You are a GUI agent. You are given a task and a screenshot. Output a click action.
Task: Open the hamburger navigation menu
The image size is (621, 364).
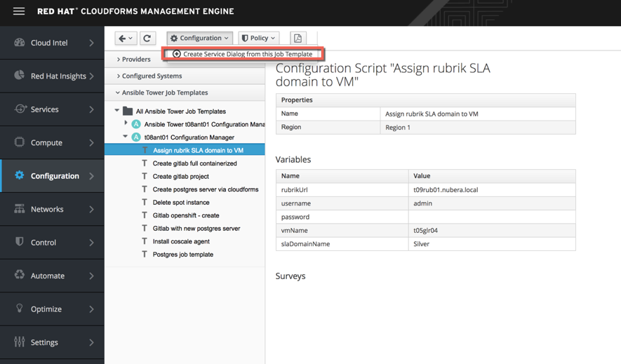pos(19,11)
